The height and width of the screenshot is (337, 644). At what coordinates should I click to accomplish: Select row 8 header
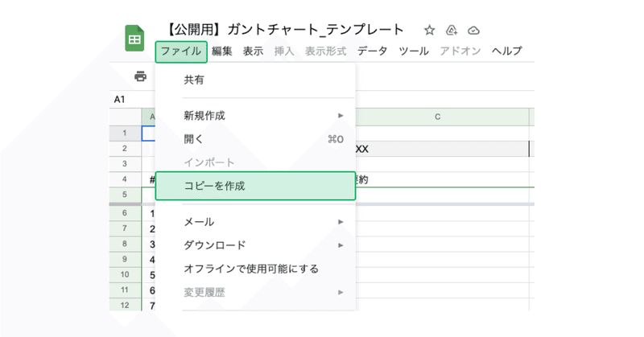(x=125, y=244)
